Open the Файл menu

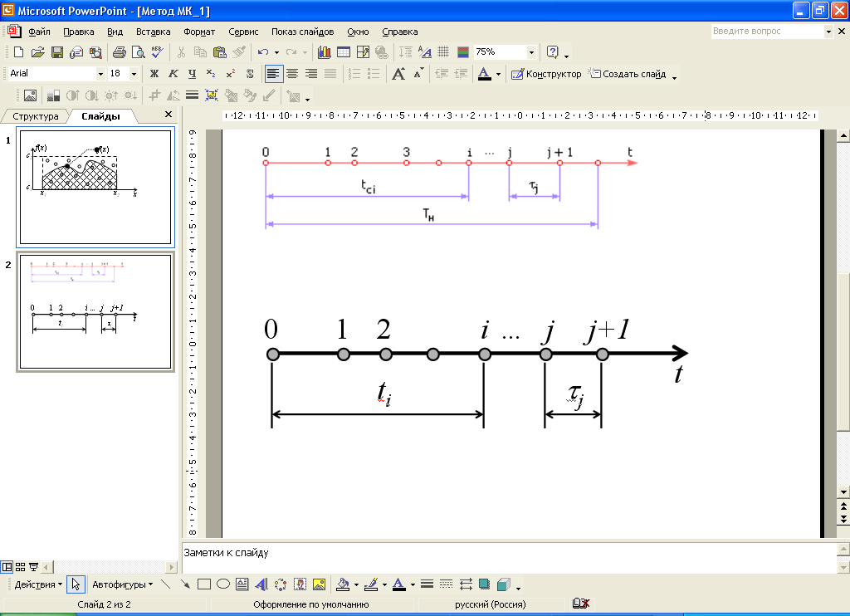tap(40, 32)
